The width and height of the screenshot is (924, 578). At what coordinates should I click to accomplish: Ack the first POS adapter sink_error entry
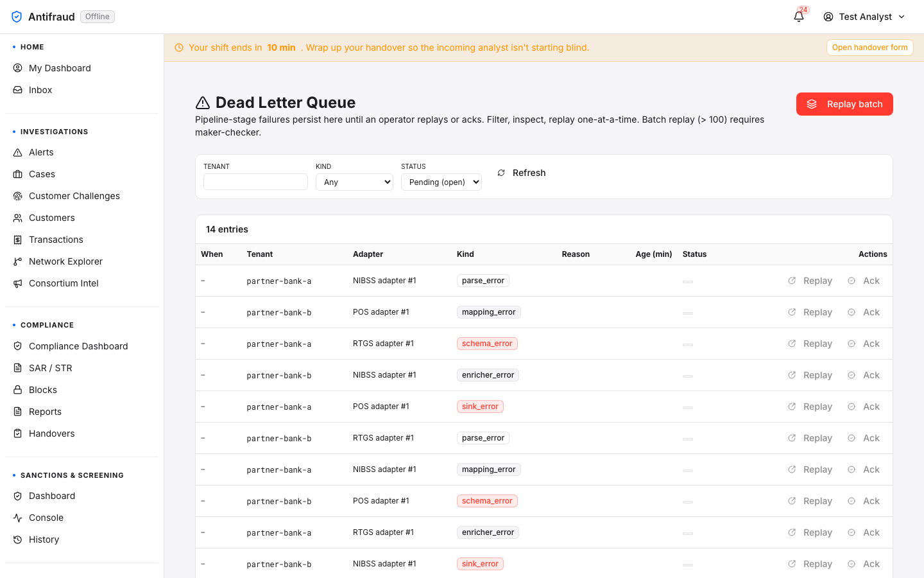(864, 407)
